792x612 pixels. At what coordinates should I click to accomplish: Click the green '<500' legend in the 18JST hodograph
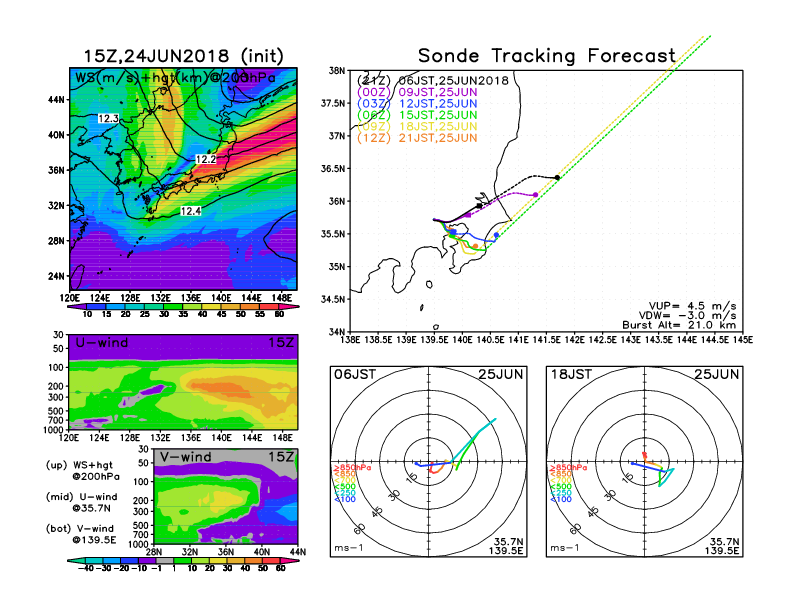coord(561,487)
